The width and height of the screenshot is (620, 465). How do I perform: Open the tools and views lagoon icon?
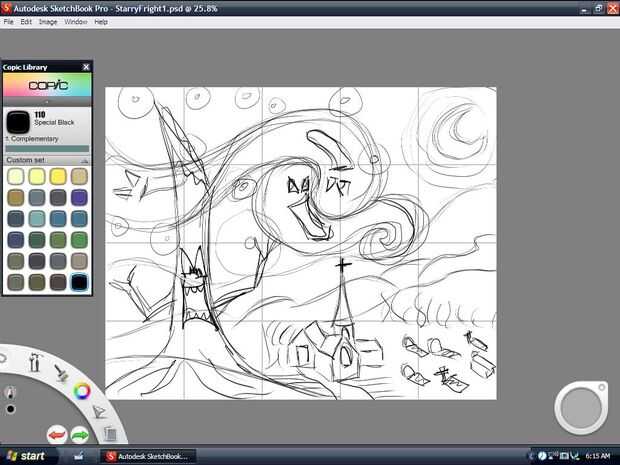point(35,362)
